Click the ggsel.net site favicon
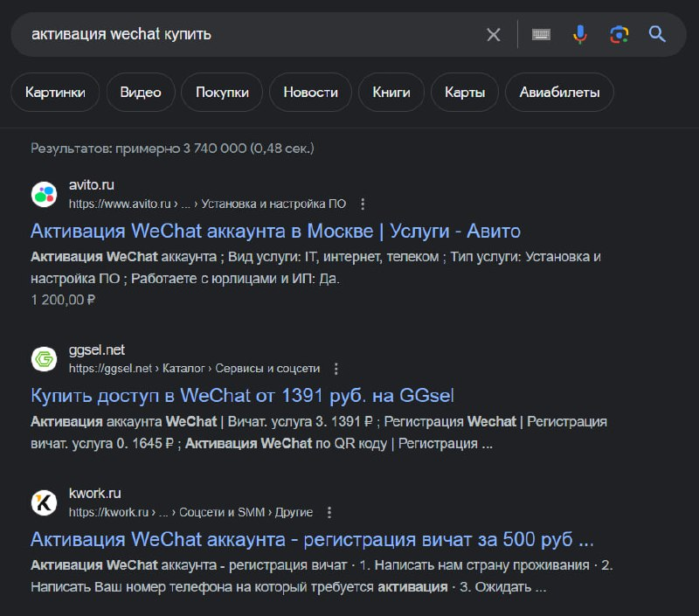699x616 pixels. click(45, 359)
